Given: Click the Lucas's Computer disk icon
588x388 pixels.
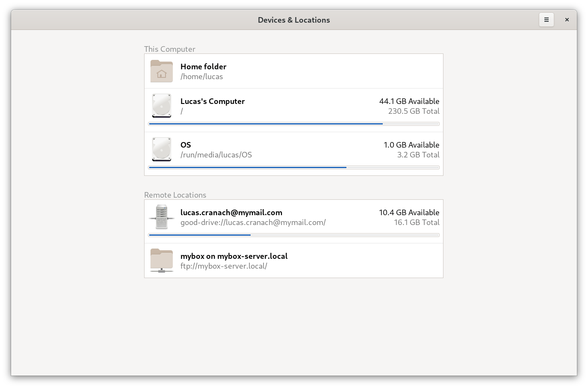Looking at the screenshot, I should (x=162, y=106).
